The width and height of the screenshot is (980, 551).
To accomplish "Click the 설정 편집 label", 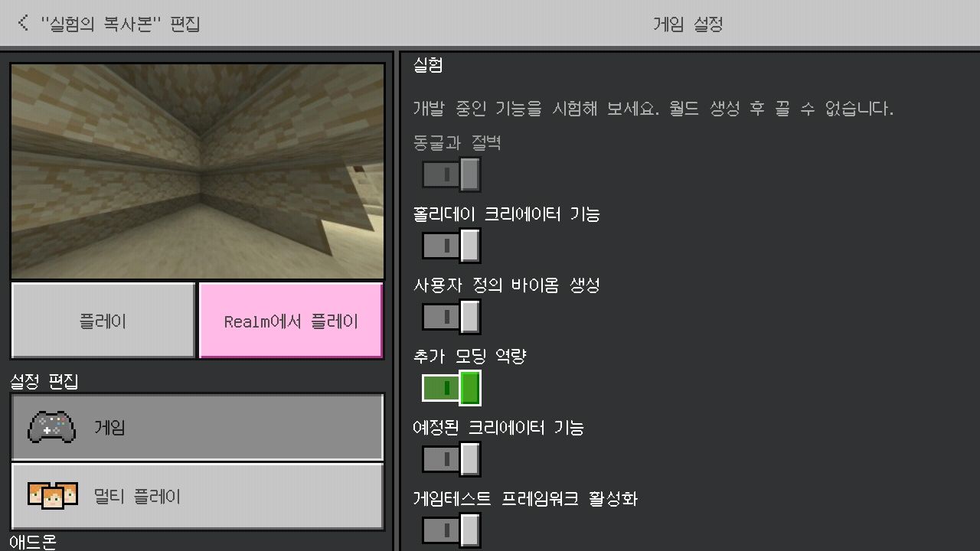I will click(x=44, y=381).
